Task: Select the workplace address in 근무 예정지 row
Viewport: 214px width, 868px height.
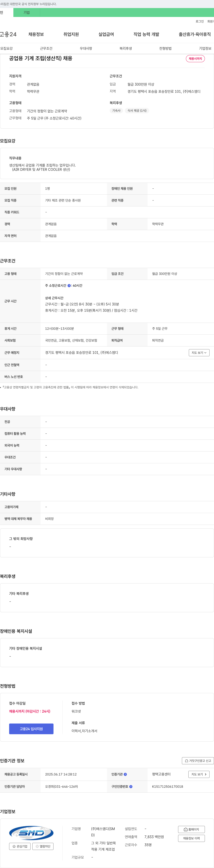Action: [x=82, y=353]
